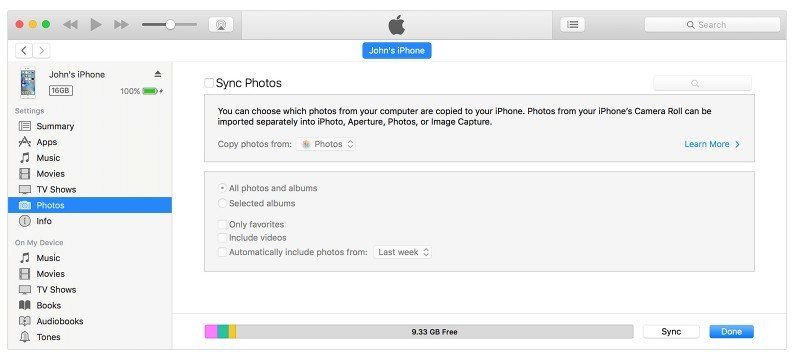The width and height of the screenshot is (796, 360).
Task: Click the Sync button
Action: 671,332
